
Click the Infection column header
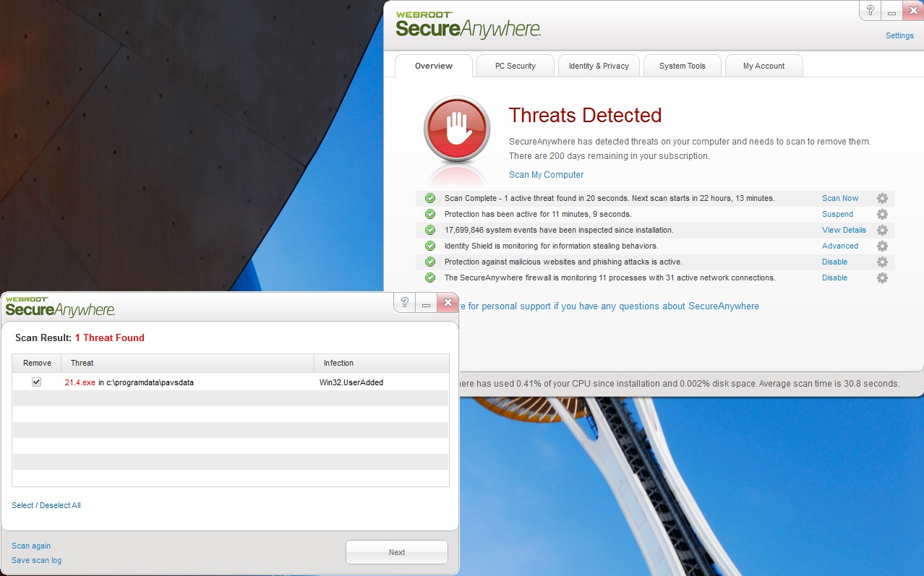[382, 363]
